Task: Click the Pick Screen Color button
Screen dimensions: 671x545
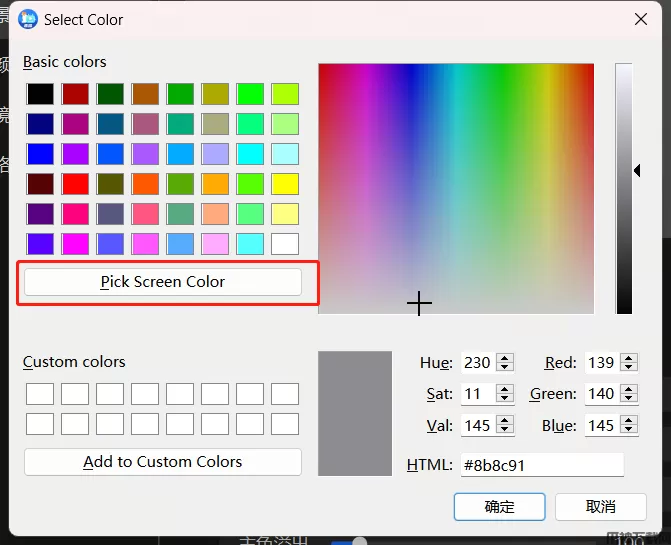Action: click(x=162, y=282)
